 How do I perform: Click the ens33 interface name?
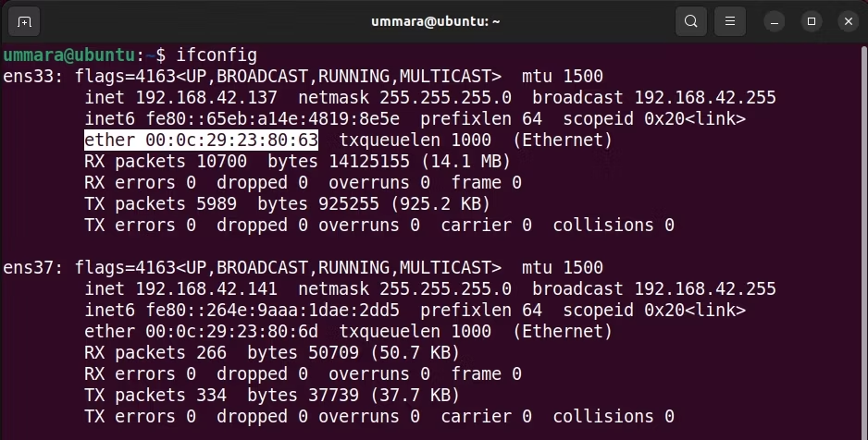32,77
